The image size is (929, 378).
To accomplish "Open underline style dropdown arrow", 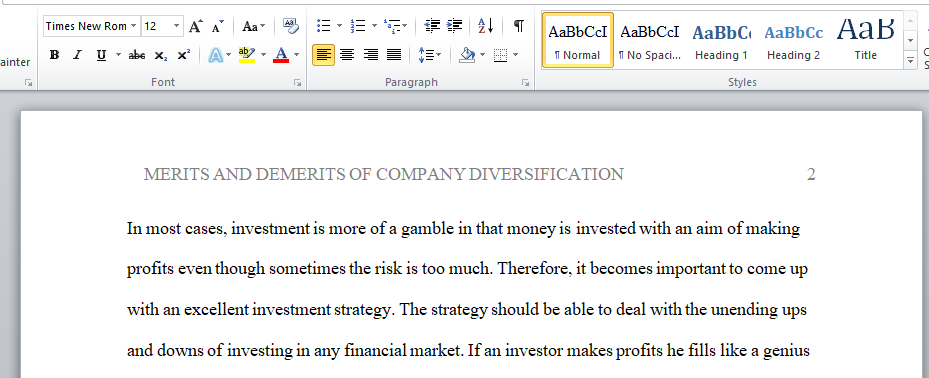I will point(117,55).
